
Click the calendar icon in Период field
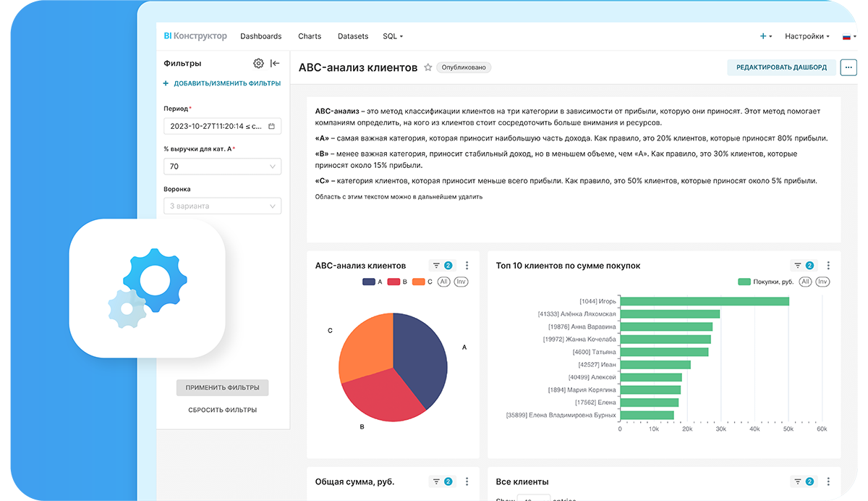coord(271,126)
